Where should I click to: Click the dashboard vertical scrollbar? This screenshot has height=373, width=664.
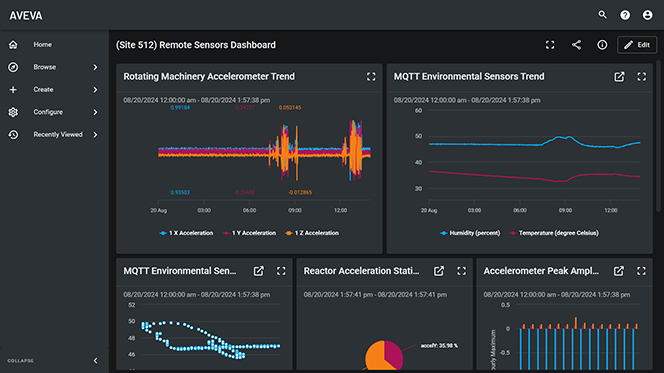click(658, 135)
